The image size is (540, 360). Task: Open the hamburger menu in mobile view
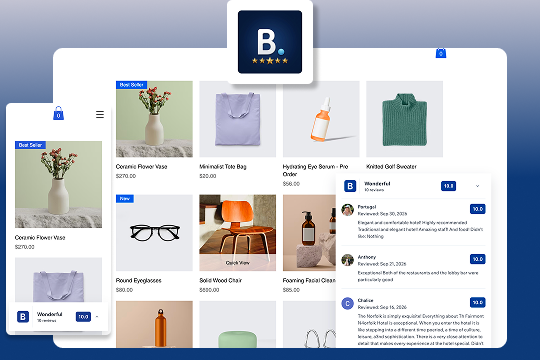tap(100, 114)
